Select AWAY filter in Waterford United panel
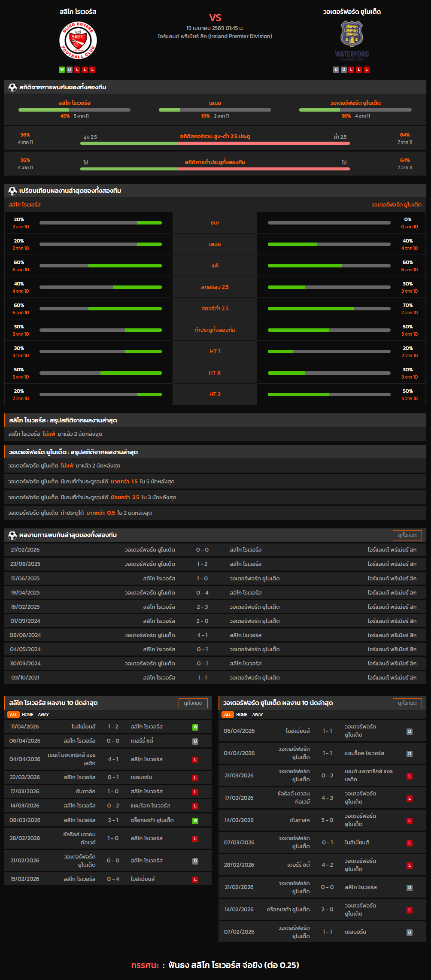 click(x=258, y=715)
